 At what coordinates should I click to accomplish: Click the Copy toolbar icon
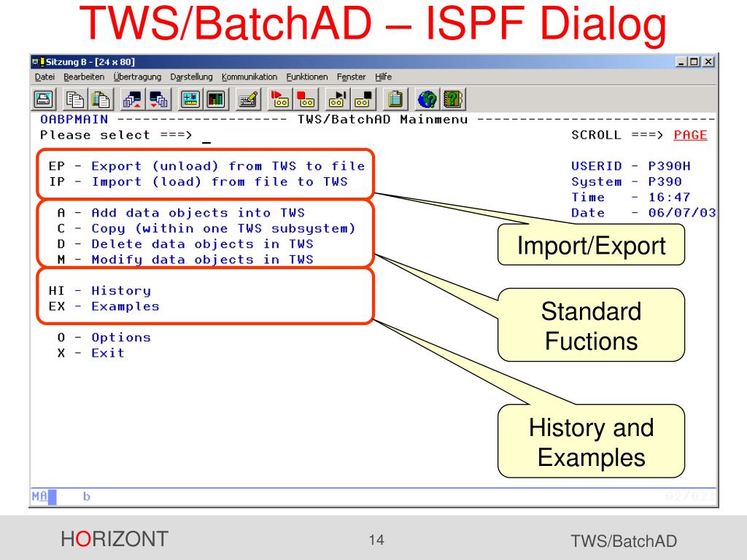[75, 99]
